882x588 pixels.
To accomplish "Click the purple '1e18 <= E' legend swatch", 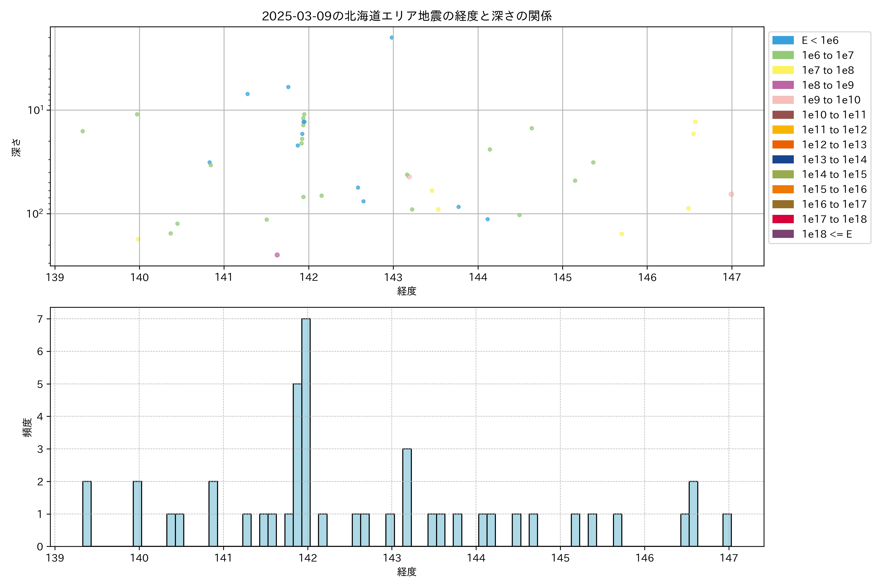I will [783, 234].
